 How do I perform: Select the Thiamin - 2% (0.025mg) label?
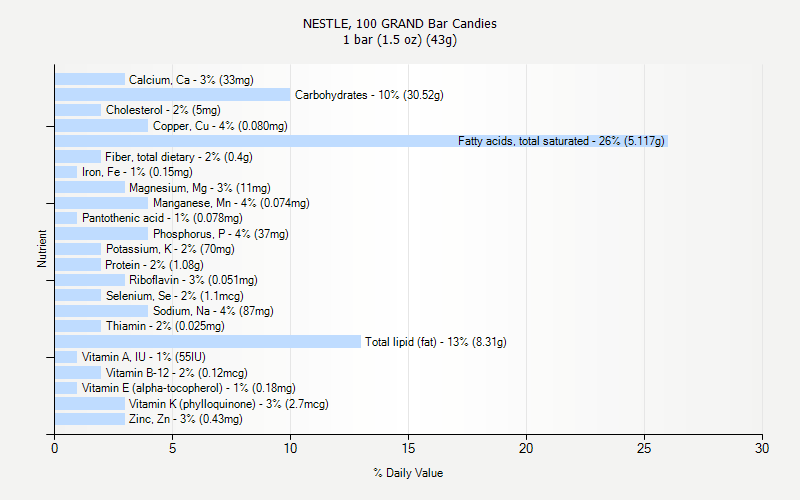click(x=165, y=326)
